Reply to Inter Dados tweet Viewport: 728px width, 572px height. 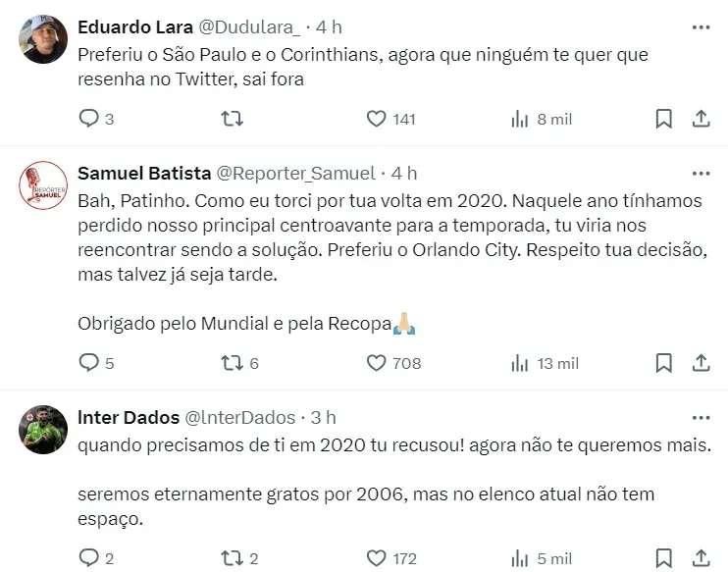click(89, 558)
